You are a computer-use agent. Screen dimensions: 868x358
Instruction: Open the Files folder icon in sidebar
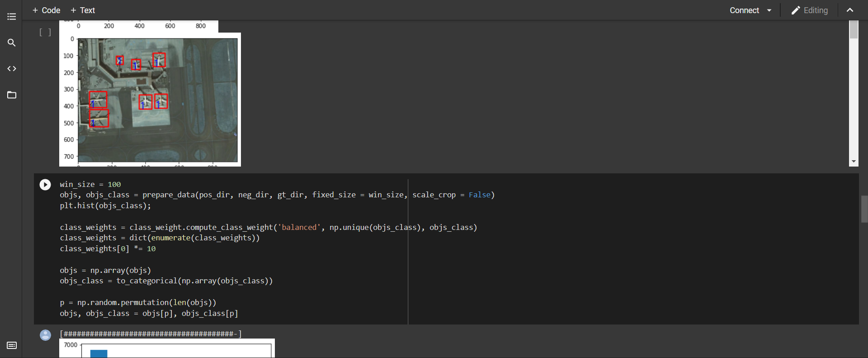[12, 95]
